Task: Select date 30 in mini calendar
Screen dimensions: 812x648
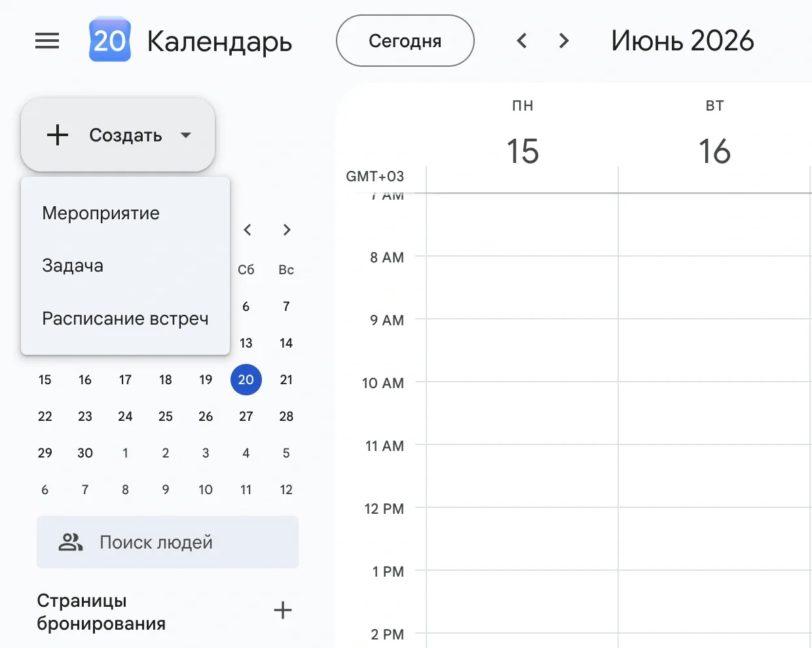Action: (x=85, y=453)
